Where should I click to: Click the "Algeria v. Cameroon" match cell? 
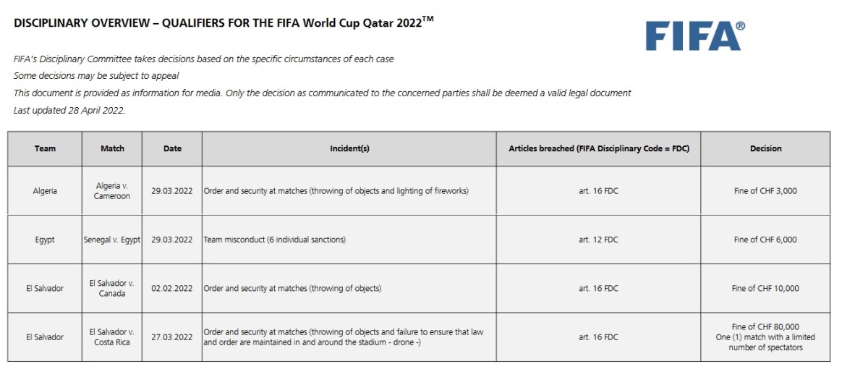pyautogui.click(x=112, y=191)
